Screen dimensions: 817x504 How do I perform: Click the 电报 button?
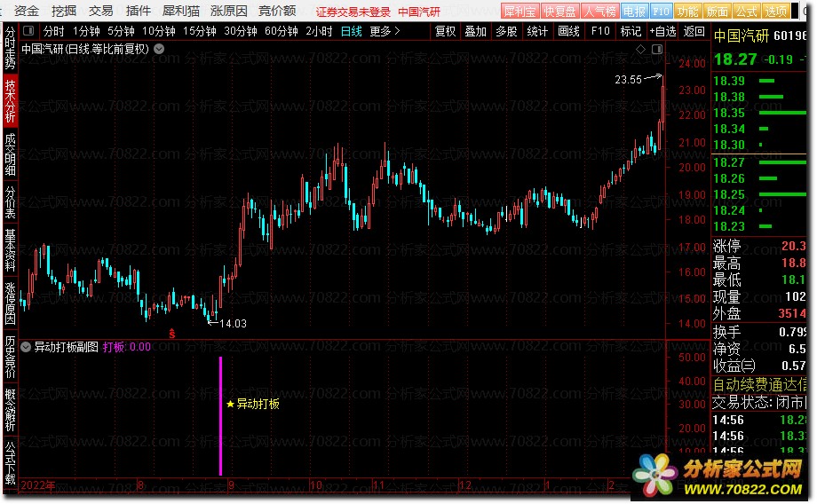tap(634, 11)
